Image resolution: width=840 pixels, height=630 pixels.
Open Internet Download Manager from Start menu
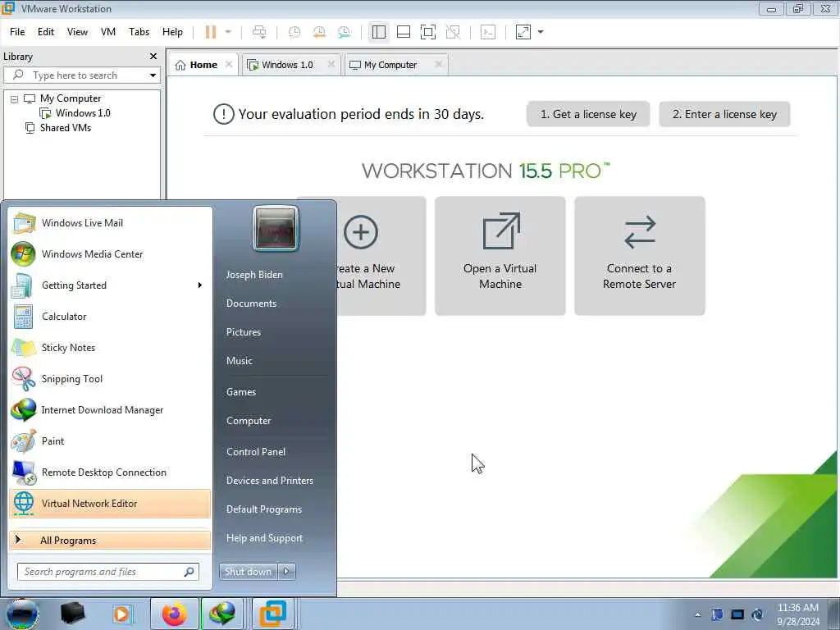click(110, 410)
